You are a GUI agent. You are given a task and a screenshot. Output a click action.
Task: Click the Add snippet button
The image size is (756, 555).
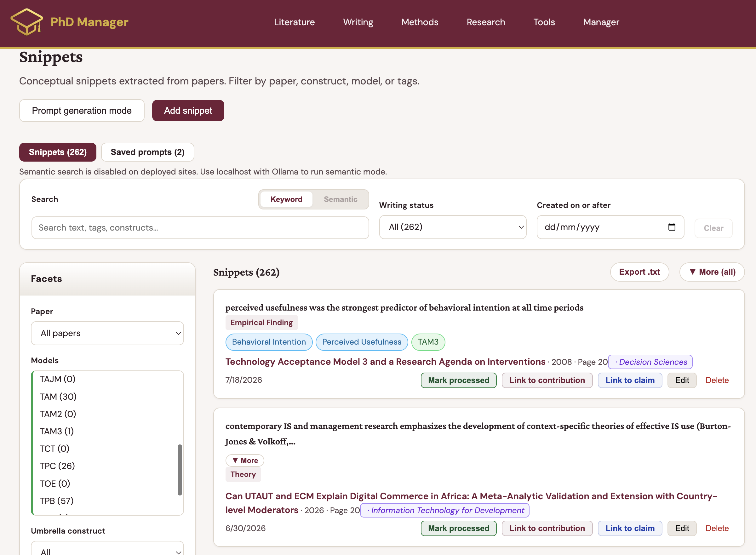188,111
